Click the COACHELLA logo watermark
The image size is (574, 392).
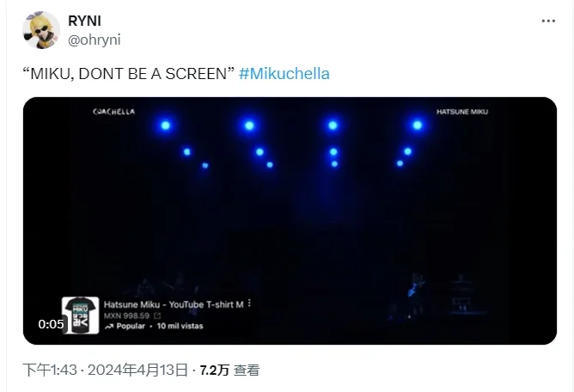point(113,112)
